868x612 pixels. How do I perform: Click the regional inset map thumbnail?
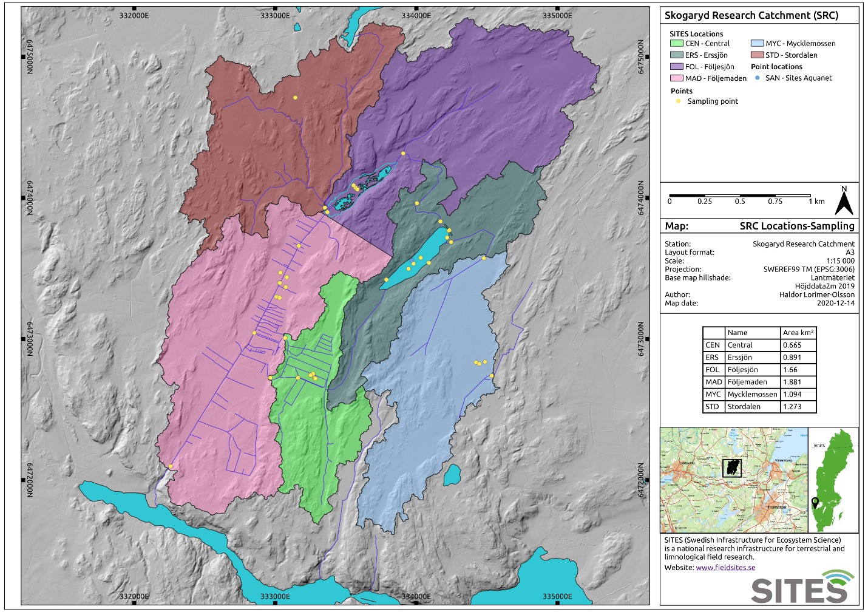point(734,480)
